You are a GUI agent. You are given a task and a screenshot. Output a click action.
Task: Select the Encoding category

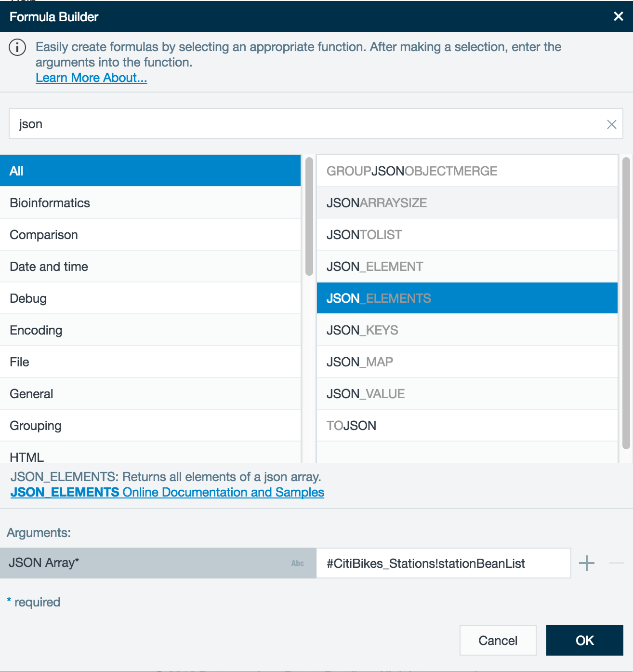pos(150,330)
